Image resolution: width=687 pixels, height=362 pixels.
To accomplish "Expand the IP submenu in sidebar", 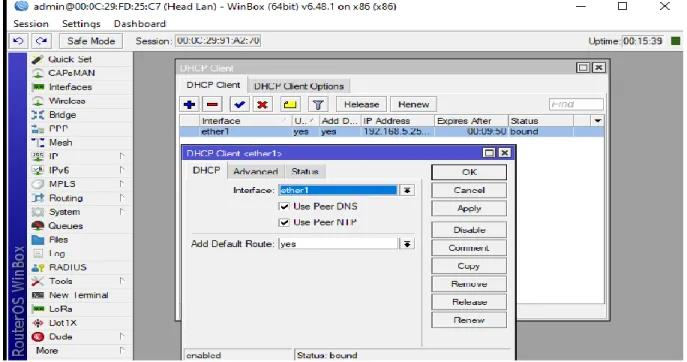I will tap(122, 156).
